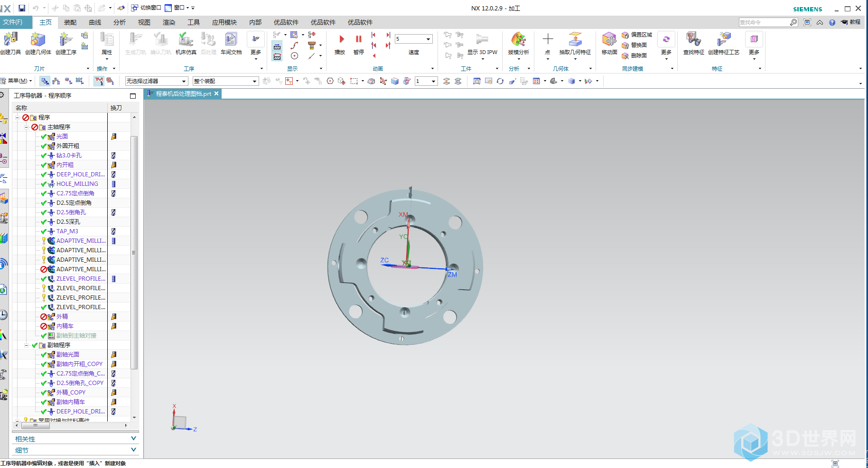Switch to the 应用模块 ribbon tab
Screen dimensions: 868x468
224,22
